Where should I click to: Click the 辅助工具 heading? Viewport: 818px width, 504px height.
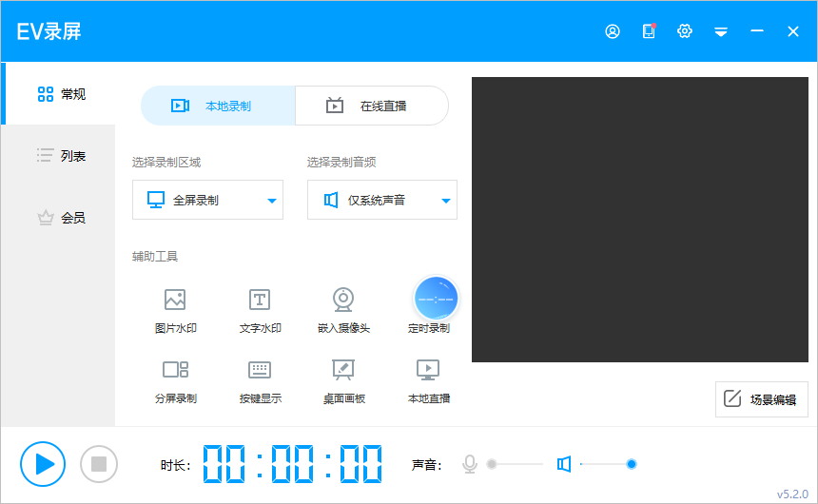tap(155, 256)
